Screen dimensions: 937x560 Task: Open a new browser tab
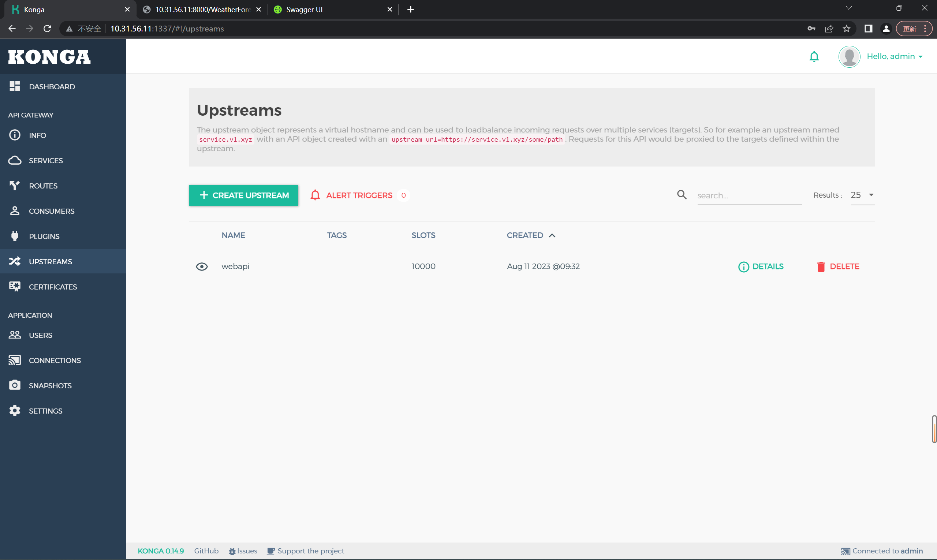410,10
